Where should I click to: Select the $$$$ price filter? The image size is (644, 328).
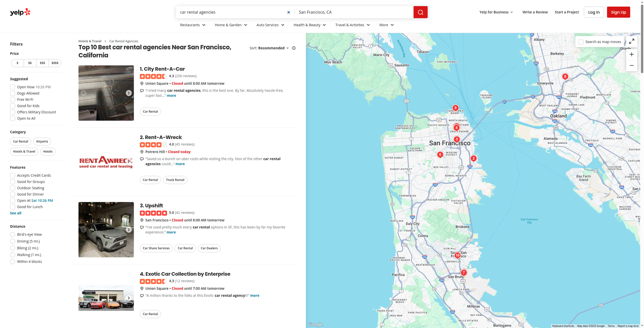[x=55, y=63]
